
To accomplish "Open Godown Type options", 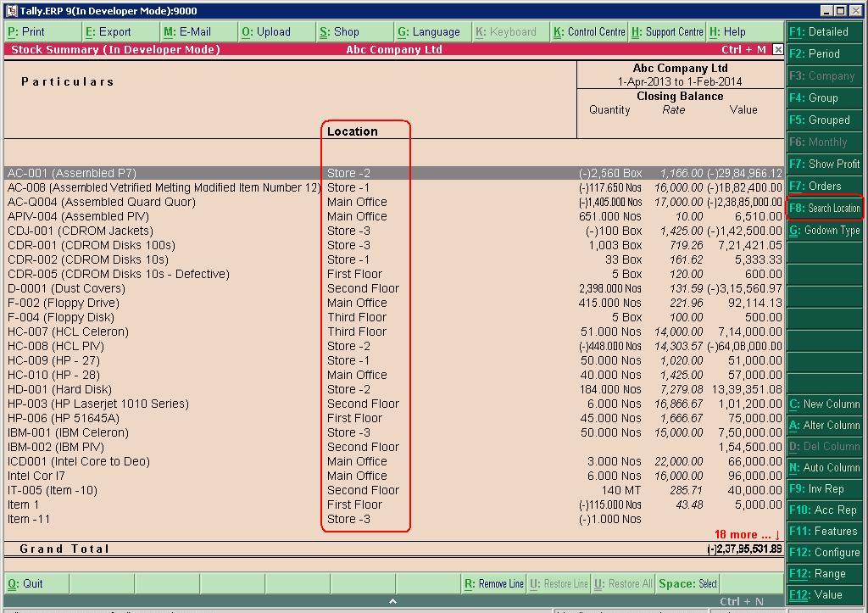I will 824,230.
